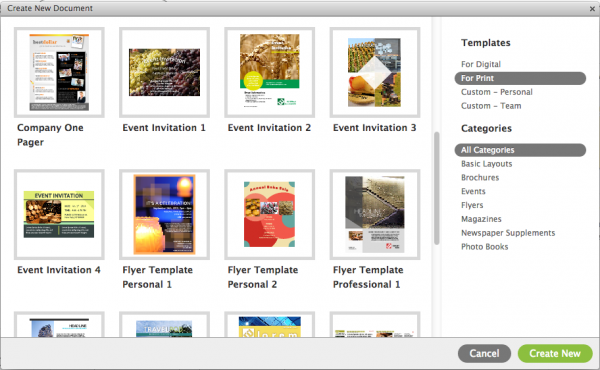Image resolution: width=600 pixels, height=370 pixels.
Task: Click the green Create New button
Action: [555, 353]
